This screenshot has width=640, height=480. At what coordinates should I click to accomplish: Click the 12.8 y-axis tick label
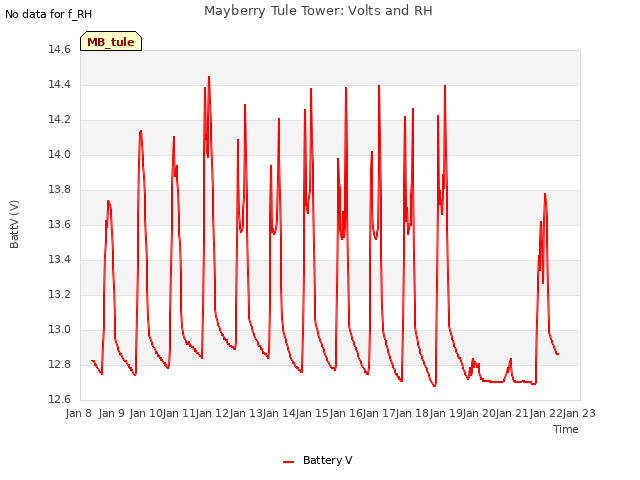tap(60, 364)
